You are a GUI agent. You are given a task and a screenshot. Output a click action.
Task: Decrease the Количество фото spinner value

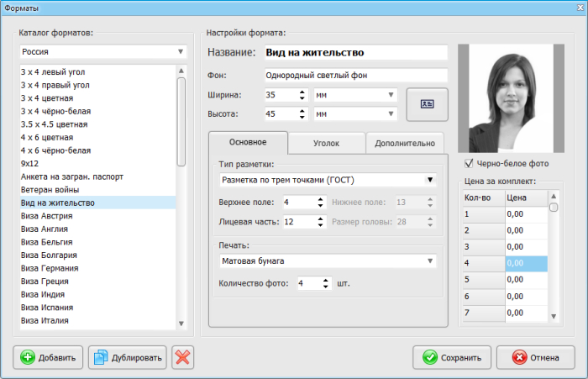pos(326,287)
